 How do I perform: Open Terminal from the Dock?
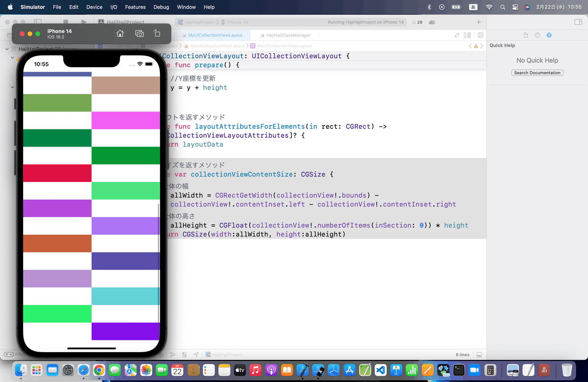(x=459, y=370)
